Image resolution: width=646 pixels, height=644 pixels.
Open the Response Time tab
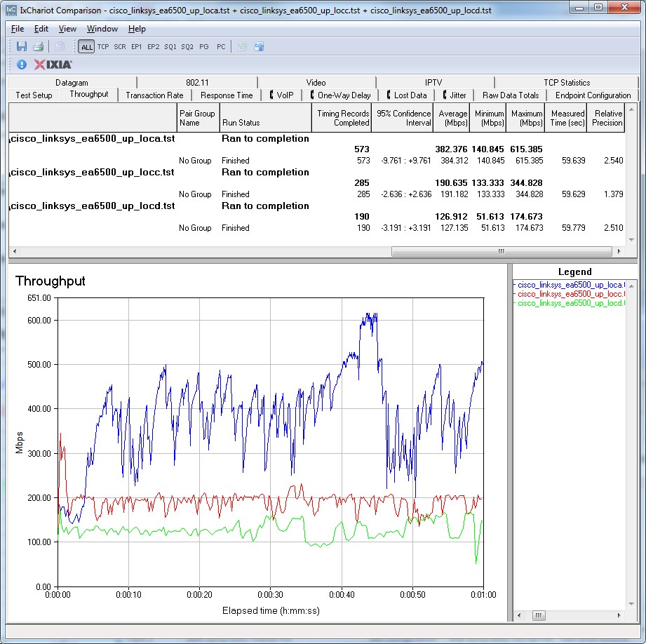pos(227,95)
